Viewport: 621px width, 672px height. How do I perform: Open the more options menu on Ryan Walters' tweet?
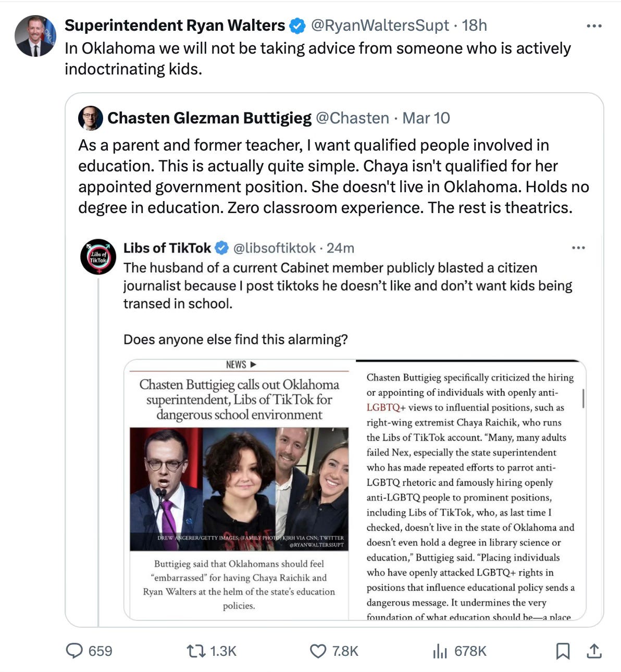(x=594, y=26)
